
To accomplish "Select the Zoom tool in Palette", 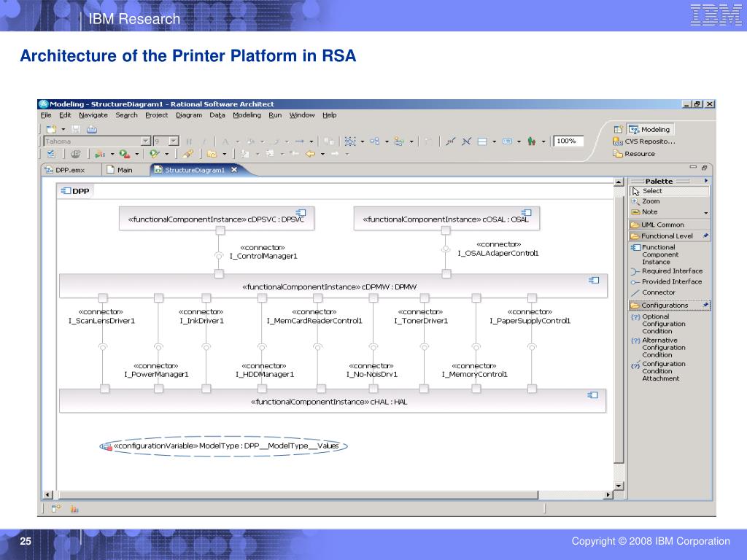I will (x=669, y=201).
